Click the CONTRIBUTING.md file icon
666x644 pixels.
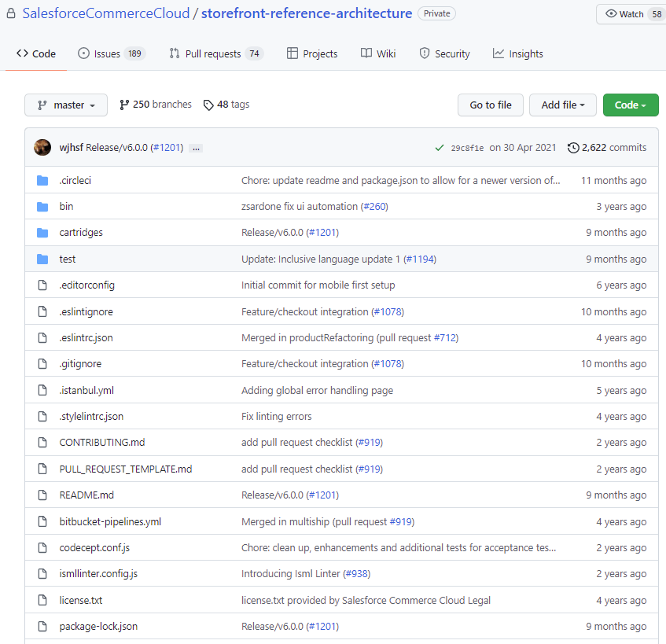point(42,442)
